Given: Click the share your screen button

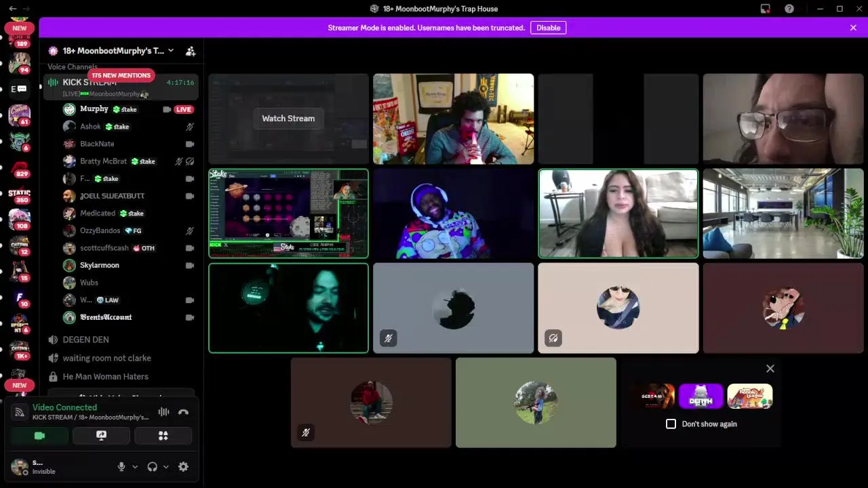Looking at the screenshot, I should pos(101,436).
